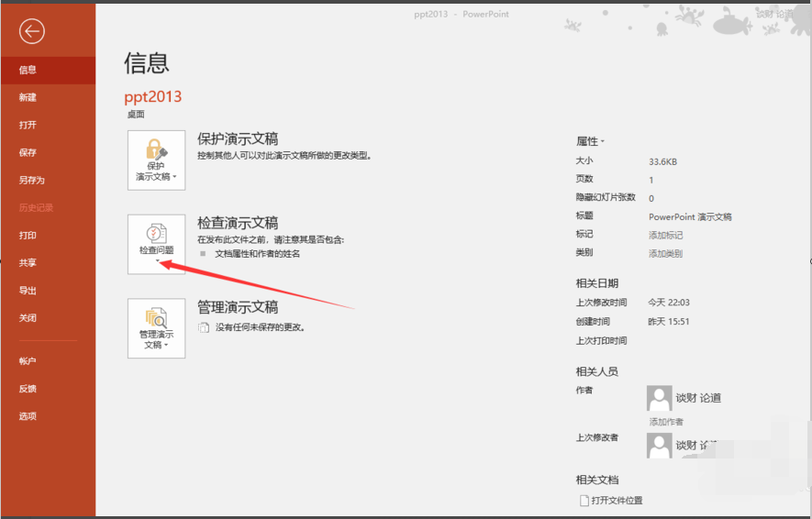
Task: Click the 相关日期 heading
Action: (597, 283)
